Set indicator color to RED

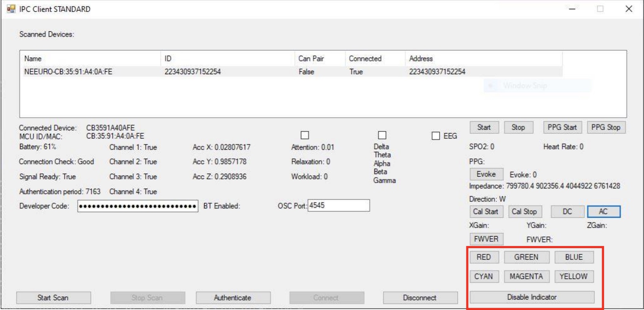484,257
